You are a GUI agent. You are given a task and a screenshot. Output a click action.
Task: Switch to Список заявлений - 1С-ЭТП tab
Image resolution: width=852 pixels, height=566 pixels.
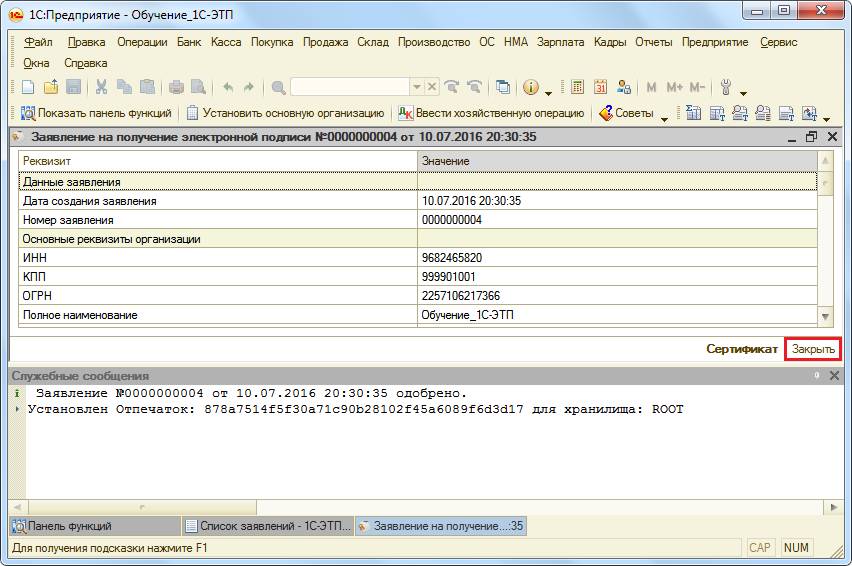[268, 526]
